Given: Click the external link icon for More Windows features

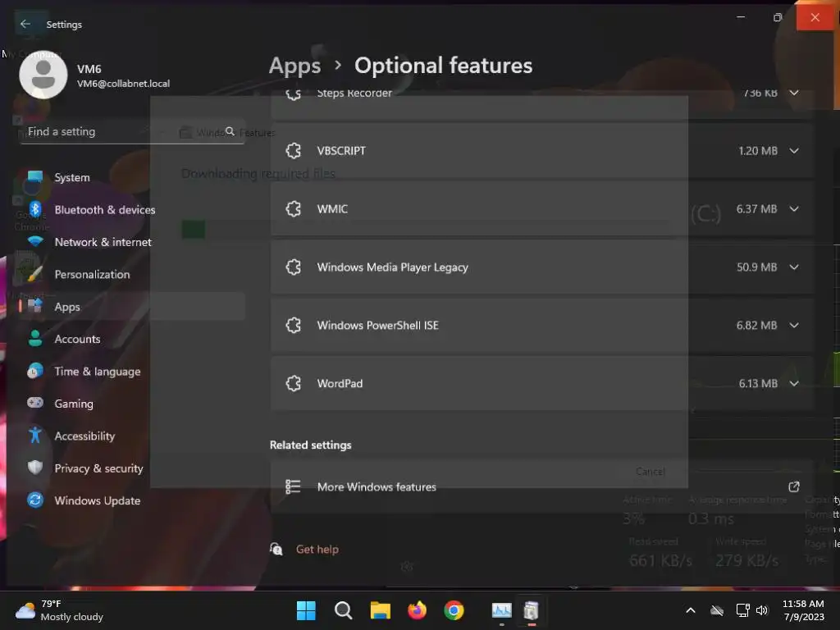Looking at the screenshot, I should coord(794,486).
